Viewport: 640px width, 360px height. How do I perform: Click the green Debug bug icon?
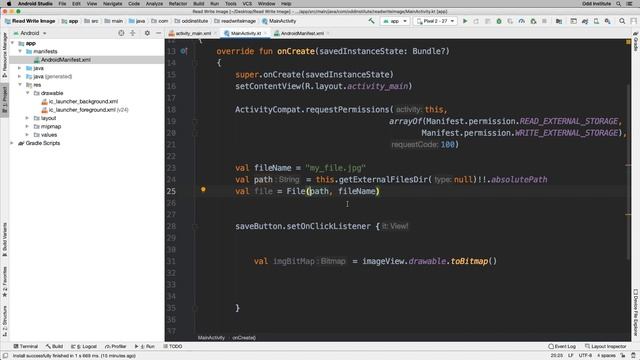pos(499,21)
